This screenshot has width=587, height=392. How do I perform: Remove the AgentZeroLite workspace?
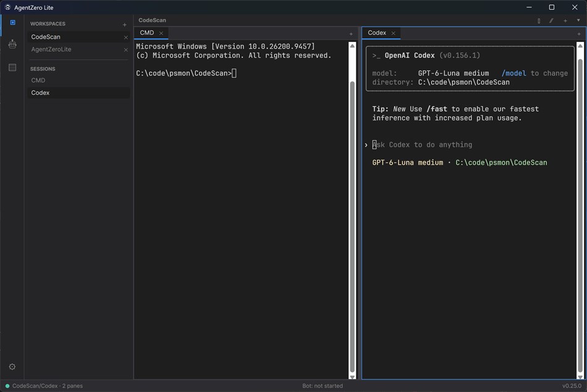(126, 49)
